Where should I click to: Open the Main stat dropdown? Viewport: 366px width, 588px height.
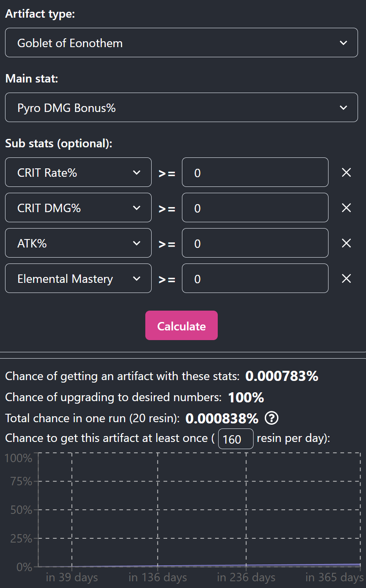point(181,107)
